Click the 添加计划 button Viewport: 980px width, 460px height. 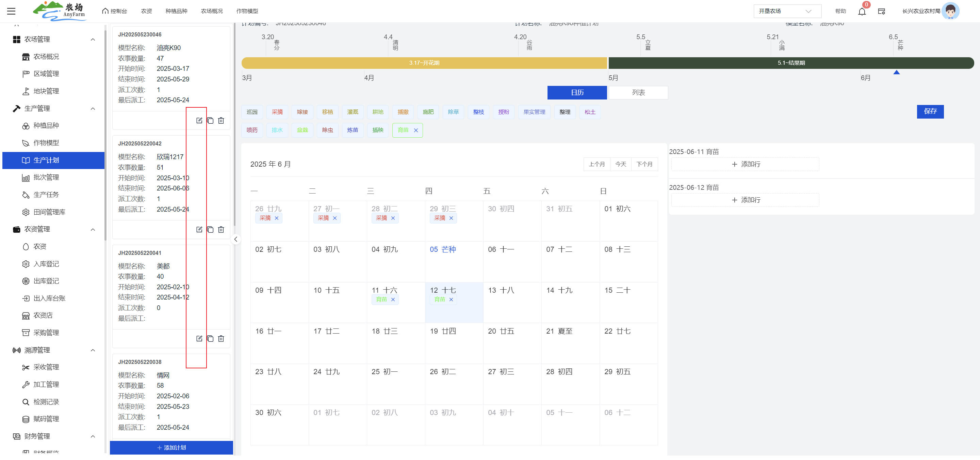171,447
